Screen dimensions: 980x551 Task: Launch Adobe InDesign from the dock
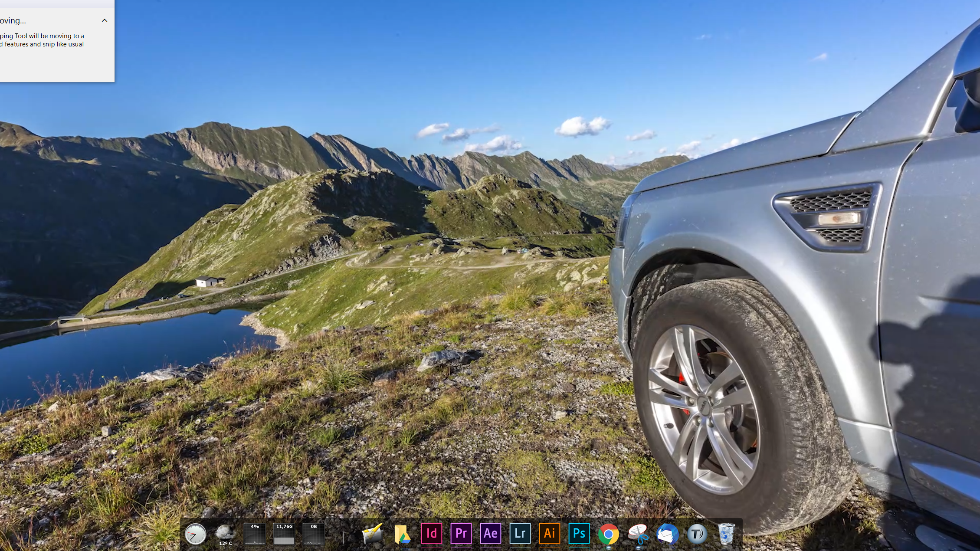point(432,533)
